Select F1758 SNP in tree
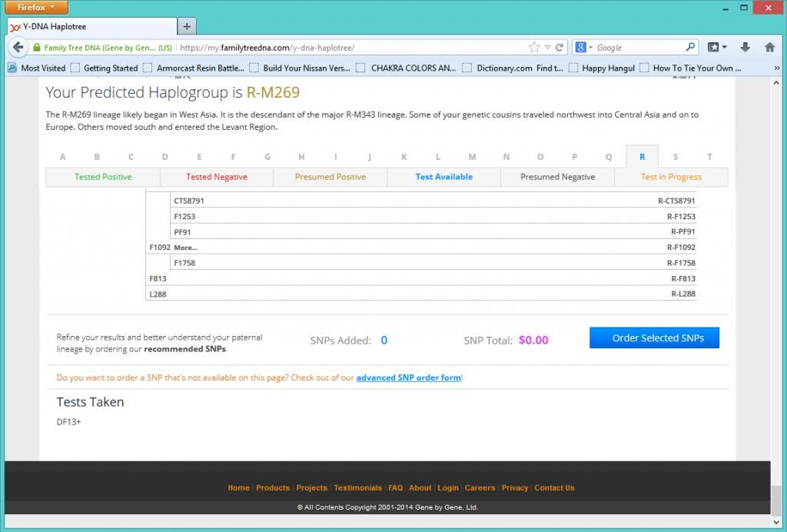The image size is (787, 532). point(184,263)
